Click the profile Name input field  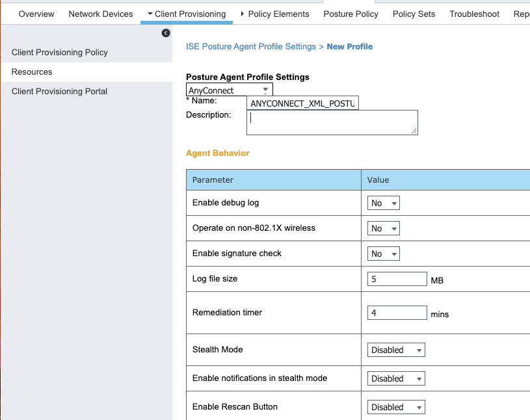tap(302, 103)
